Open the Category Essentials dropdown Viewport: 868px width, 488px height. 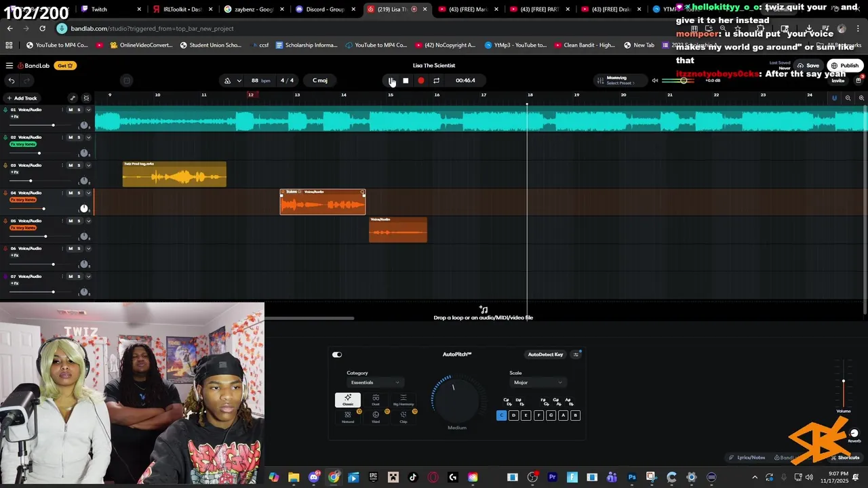375,382
